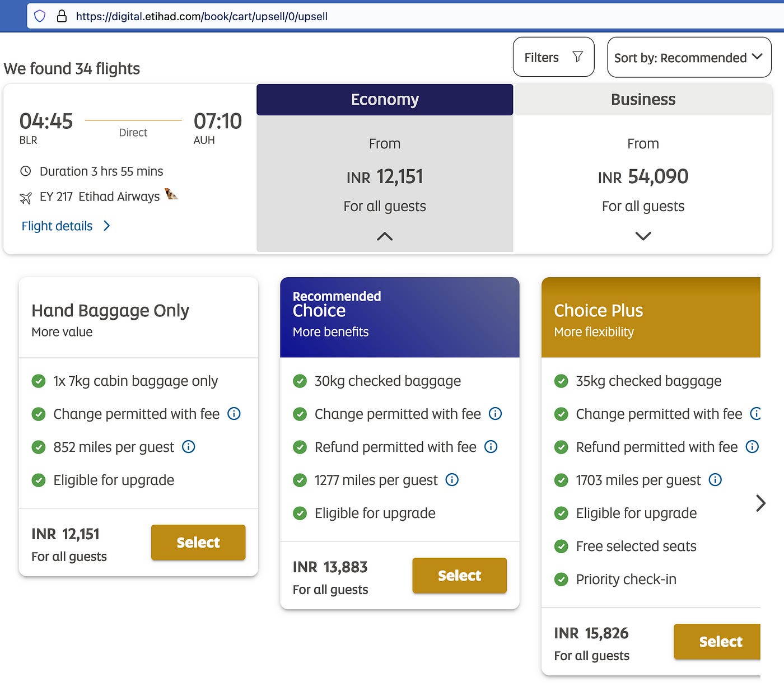Select the Recommended Choice fare at INR 13,883
This screenshot has width=784, height=696.
coord(459,575)
